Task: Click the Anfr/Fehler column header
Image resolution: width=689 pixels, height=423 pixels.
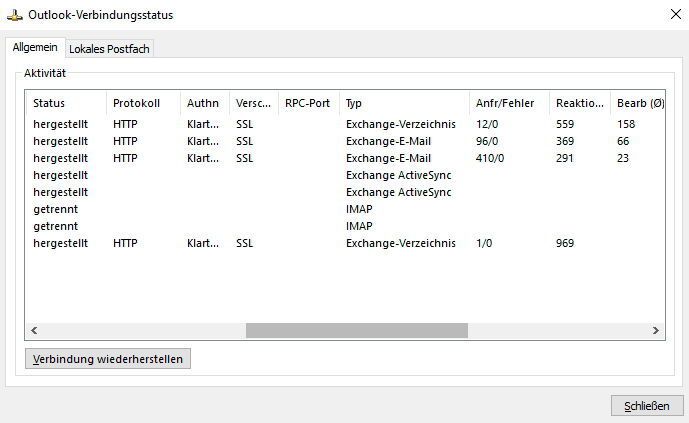Action: [509, 103]
